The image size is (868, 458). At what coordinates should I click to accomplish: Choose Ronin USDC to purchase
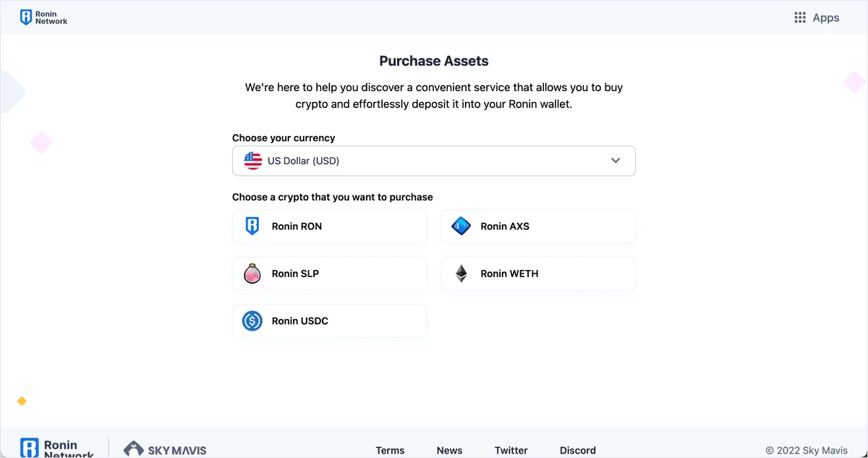pos(329,321)
